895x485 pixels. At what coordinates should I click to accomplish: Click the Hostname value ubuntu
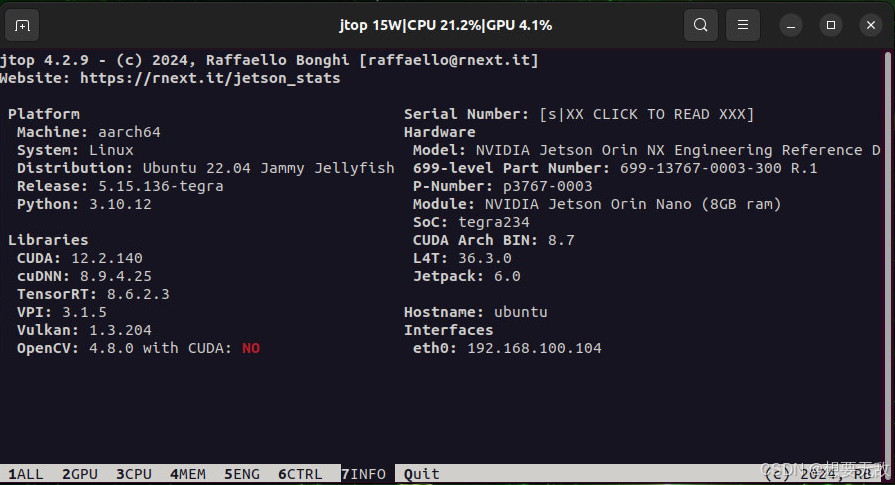521,312
